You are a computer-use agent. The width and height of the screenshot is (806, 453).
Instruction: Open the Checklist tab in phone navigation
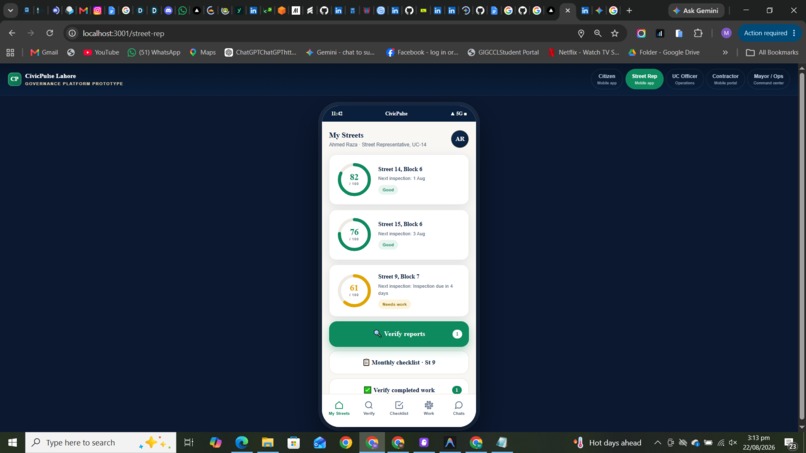pyautogui.click(x=399, y=408)
